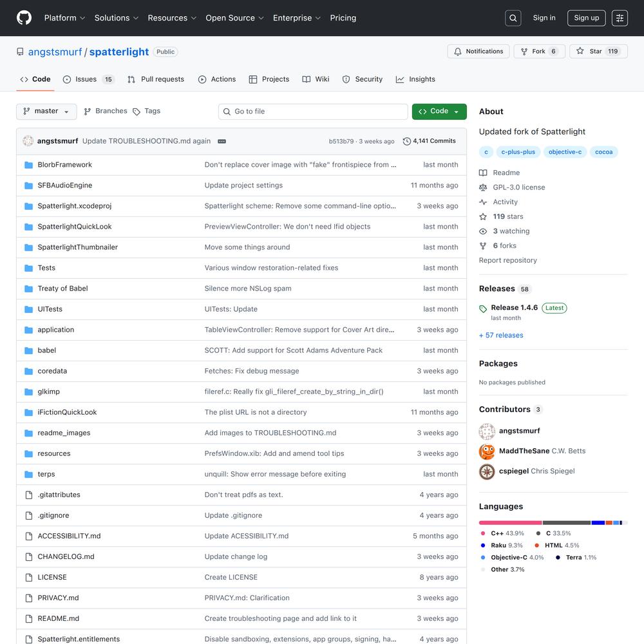Click the search magnifier icon in header
This screenshot has height=644, width=644.
[x=513, y=18]
